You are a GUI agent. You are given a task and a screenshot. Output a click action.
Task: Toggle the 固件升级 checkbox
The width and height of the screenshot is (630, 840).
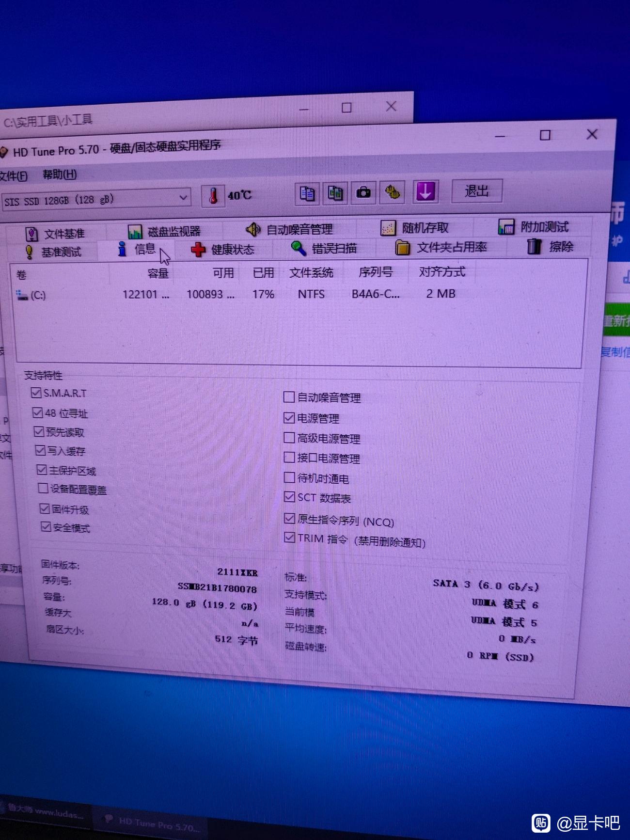(45, 508)
